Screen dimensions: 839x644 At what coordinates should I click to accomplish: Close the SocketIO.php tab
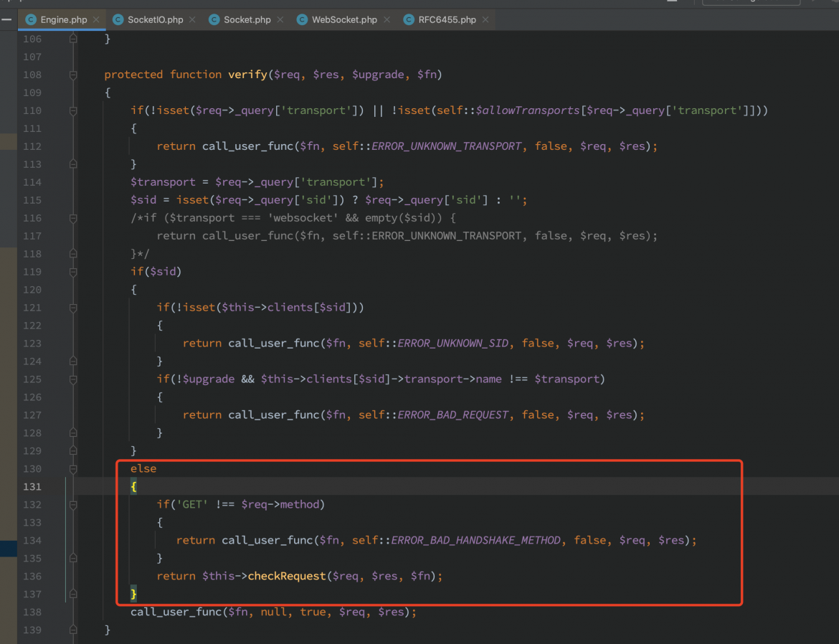coord(192,19)
